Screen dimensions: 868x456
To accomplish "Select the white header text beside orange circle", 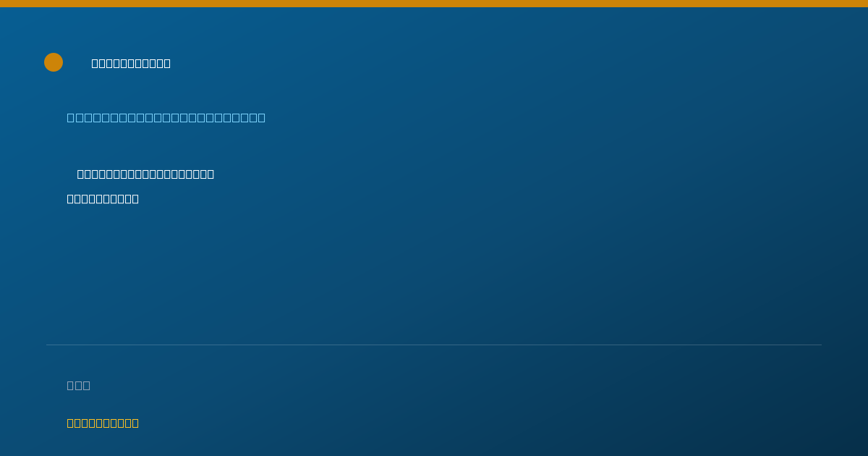I will (x=131, y=63).
